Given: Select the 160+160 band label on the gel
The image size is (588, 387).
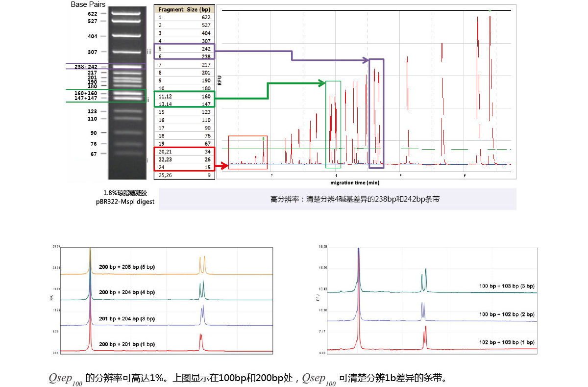Looking at the screenshot, I should (x=85, y=93).
